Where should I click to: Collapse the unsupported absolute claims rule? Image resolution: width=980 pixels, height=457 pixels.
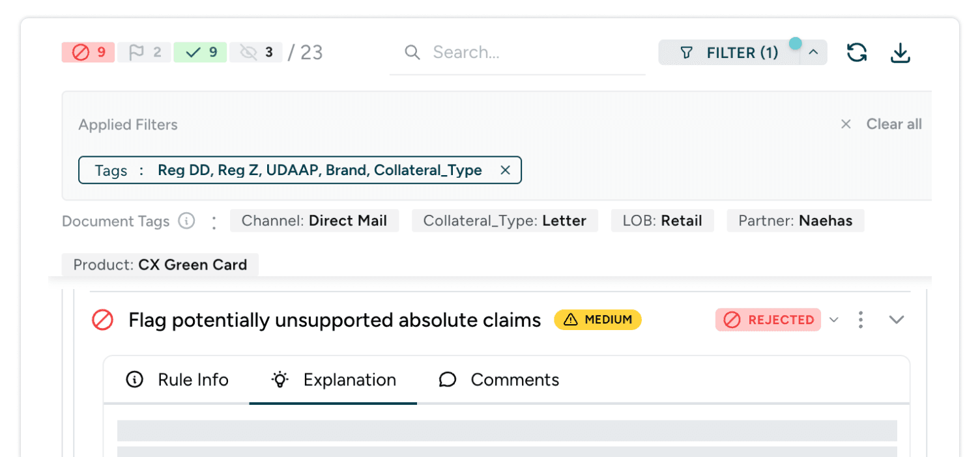click(x=897, y=320)
